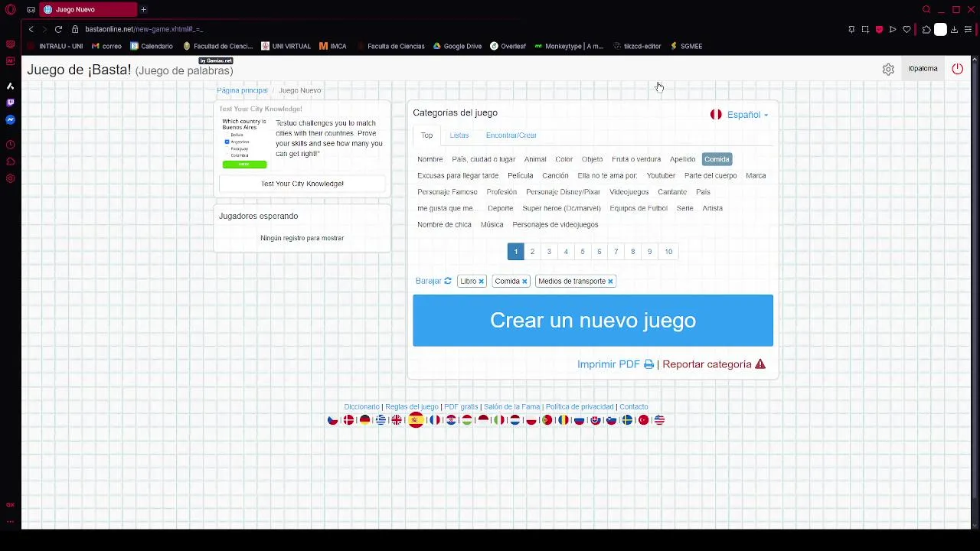
Task: Toggle the Cantante category
Action: tap(672, 192)
